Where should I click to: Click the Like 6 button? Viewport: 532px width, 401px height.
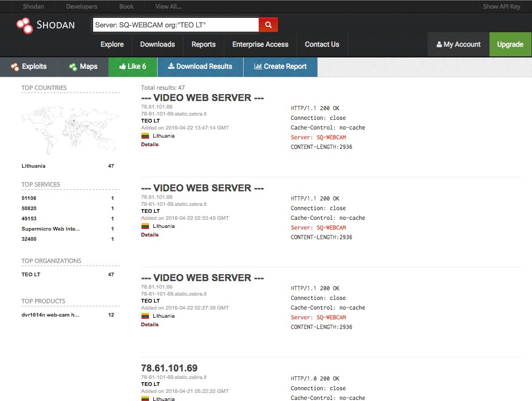[x=133, y=67]
